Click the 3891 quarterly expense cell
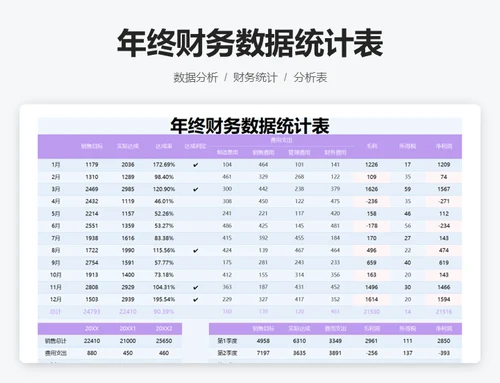500x383 pixels. 335,353
